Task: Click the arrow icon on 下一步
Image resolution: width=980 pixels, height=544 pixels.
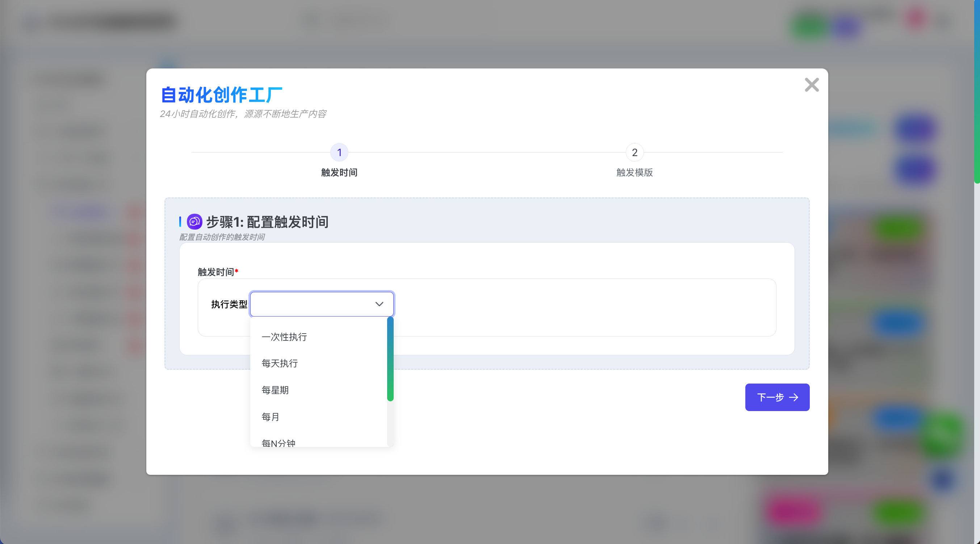Action: [x=793, y=398]
